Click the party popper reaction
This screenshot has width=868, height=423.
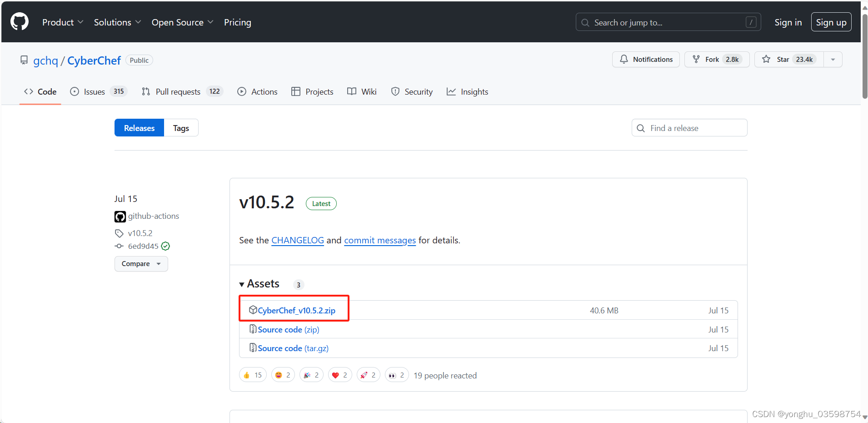(x=311, y=375)
